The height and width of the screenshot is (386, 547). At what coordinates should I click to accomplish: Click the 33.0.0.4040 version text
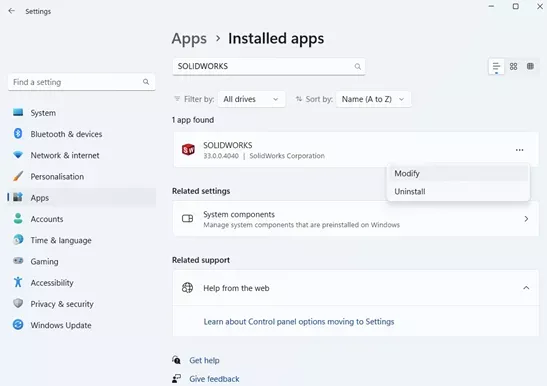tap(221, 156)
